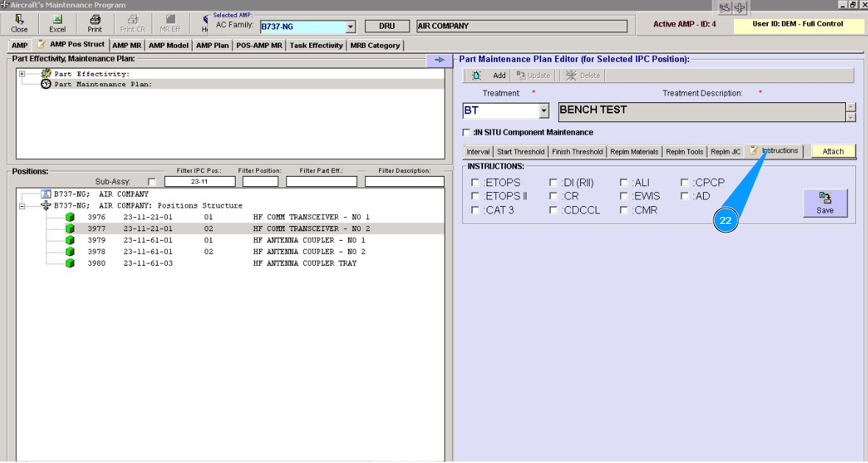Open the Treatment BT dropdown
This screenshot has width=868, height=463.
[544, 111]
